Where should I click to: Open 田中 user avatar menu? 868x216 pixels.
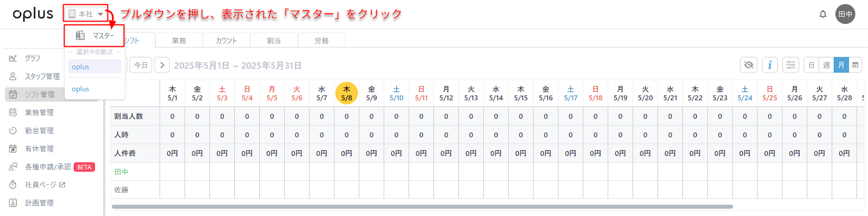(x=845, y=14)
